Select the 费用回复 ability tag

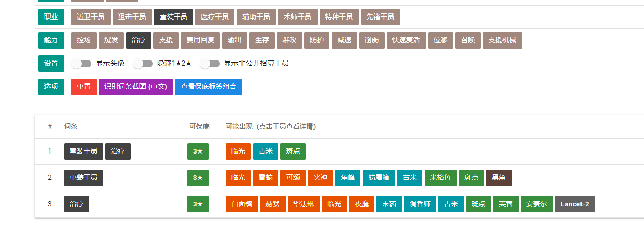click(x=201, y=40)
